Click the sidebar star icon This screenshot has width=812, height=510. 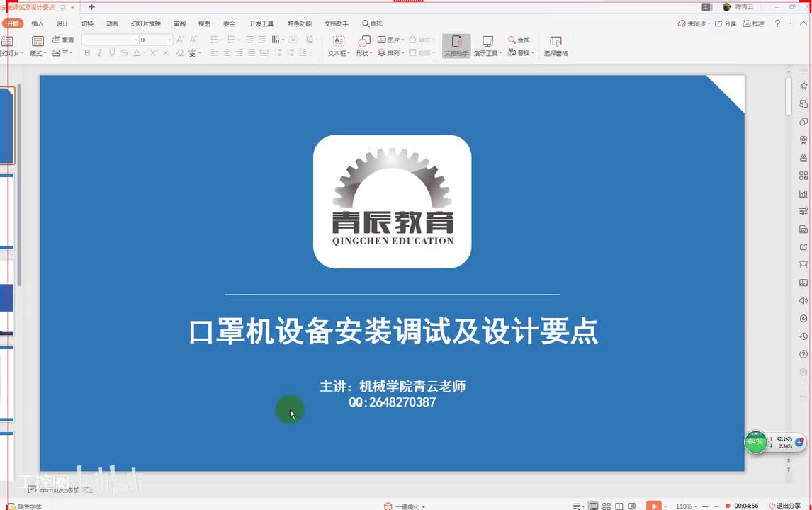point(803,86)
